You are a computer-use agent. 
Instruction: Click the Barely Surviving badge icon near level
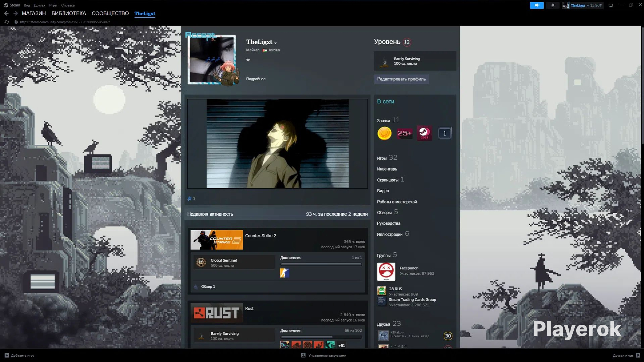point(385,62)
